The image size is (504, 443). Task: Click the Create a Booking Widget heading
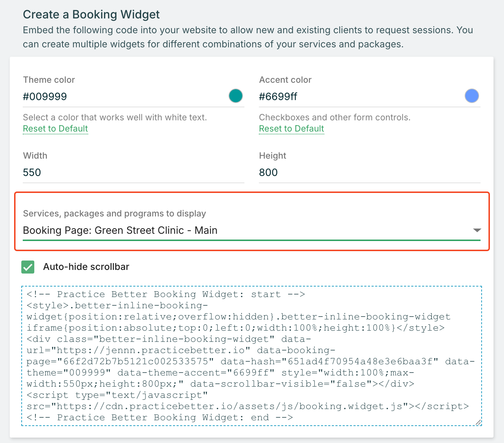coord(91,14)
